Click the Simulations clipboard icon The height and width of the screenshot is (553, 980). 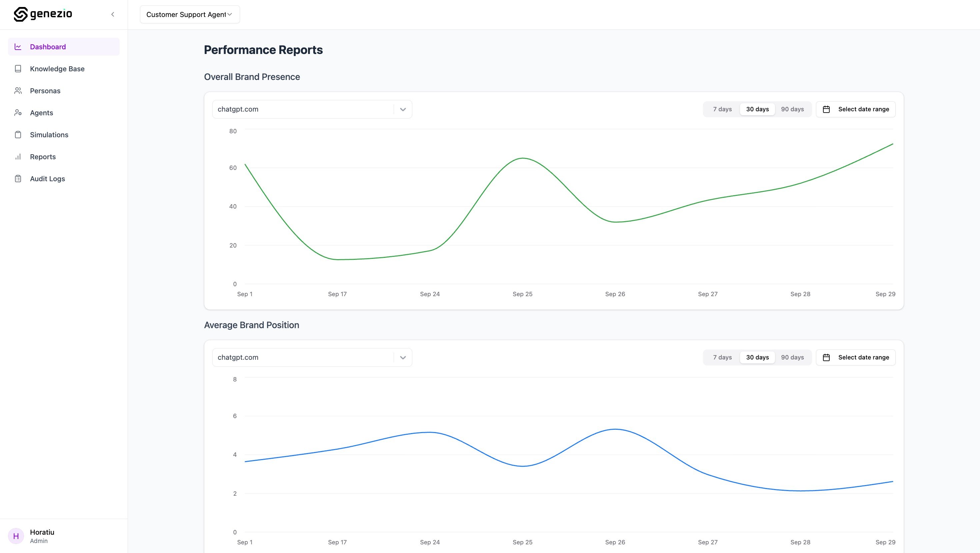pos(18,135)
